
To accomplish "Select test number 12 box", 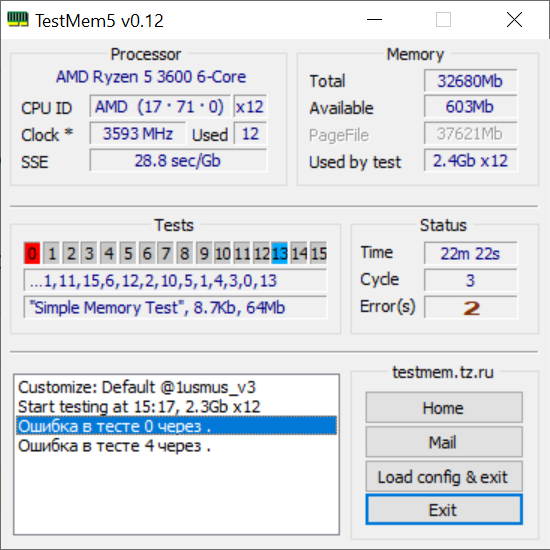I will click(x=261, y=253).
